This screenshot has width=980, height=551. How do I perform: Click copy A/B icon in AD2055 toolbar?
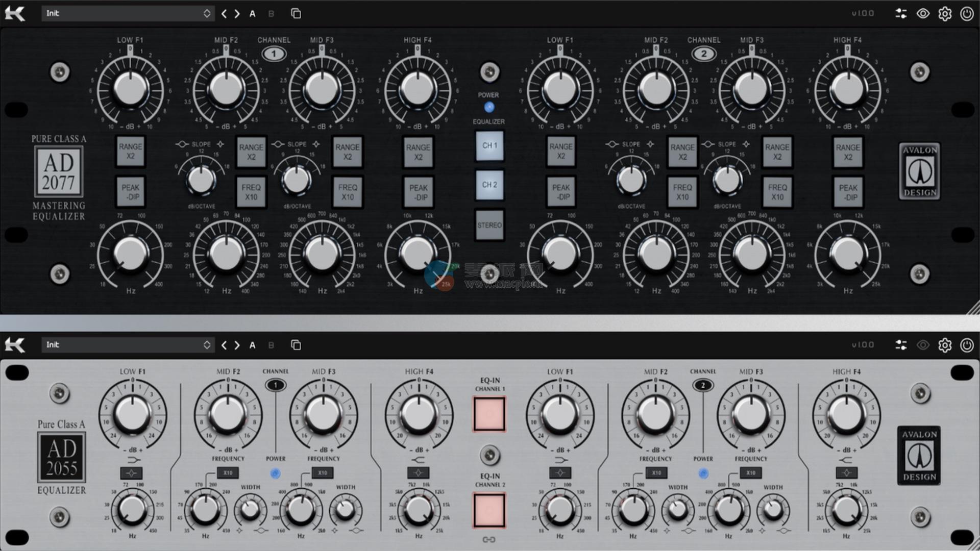click(x=296, y=345)
